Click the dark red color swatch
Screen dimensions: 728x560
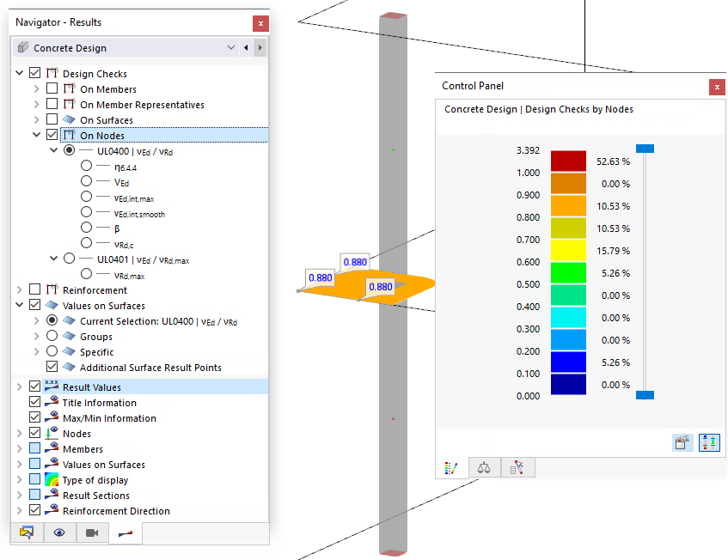(568, 161)
